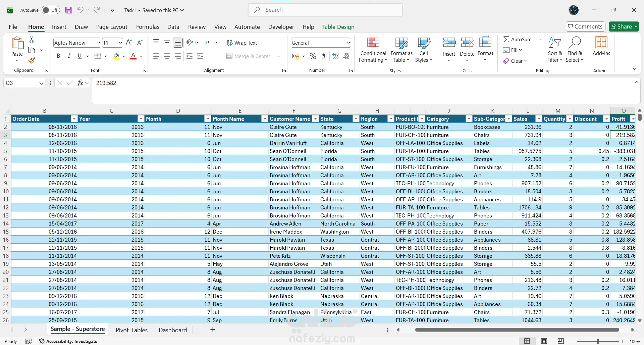Toggle Wrap Text for the cell
644x345 pixels.
[x=241, y=43]
